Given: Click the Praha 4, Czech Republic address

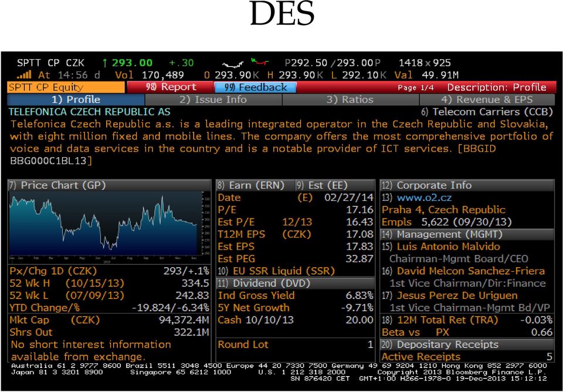Looking at the screenshot, I should [x=443, y=210].
